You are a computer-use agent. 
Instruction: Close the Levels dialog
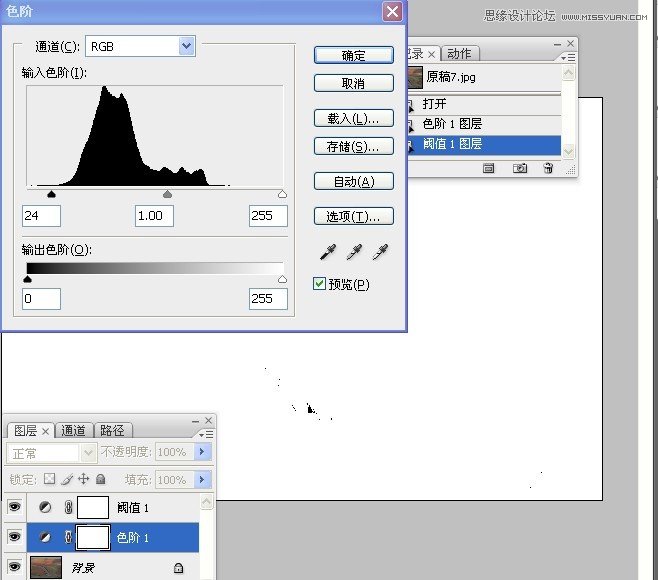[x=392, y=11]
